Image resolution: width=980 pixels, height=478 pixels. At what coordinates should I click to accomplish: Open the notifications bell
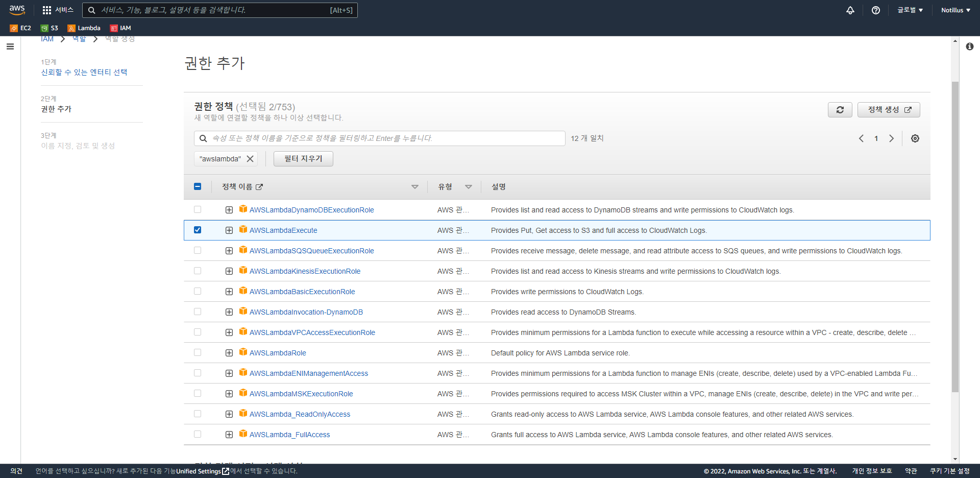pyautogui.click(x=850, y=10)
